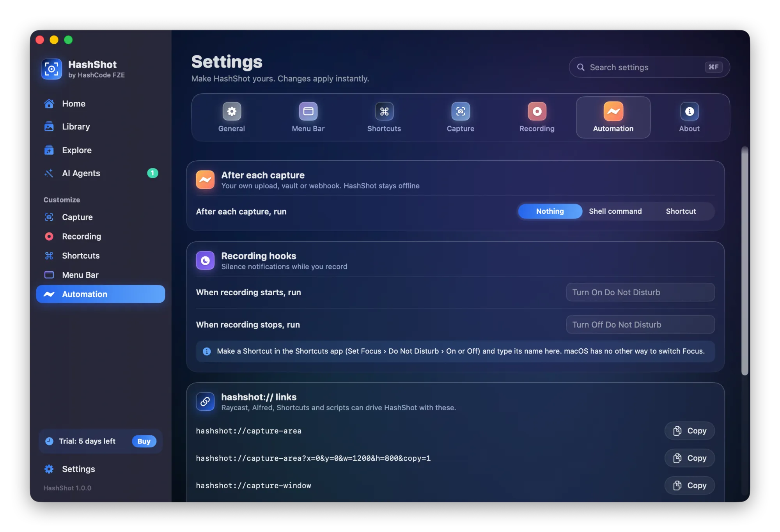This screenshot has width=780, height=532.
Task: Click the HashShot 1.0.0 version text
Action: tap(67, 488)
